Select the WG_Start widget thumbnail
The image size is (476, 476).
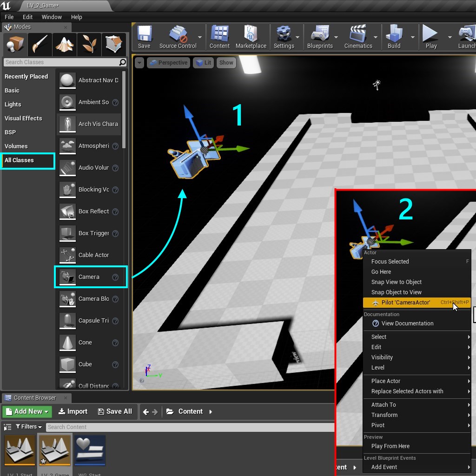click(x=90, y=450)
